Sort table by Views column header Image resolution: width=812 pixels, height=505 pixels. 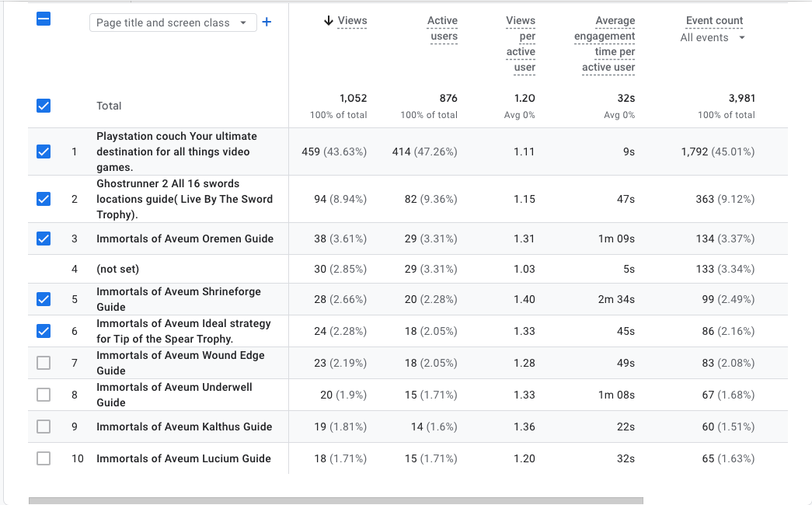click(x=352, y=21)
